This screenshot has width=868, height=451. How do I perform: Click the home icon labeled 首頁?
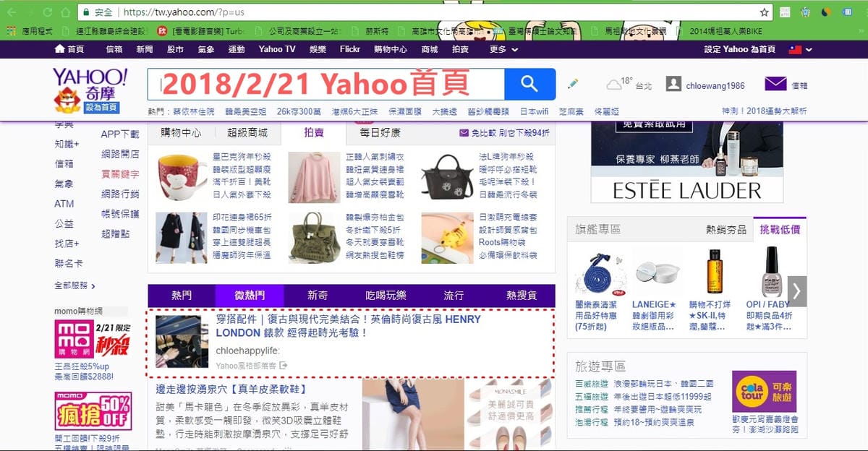(x=60, y=49)
